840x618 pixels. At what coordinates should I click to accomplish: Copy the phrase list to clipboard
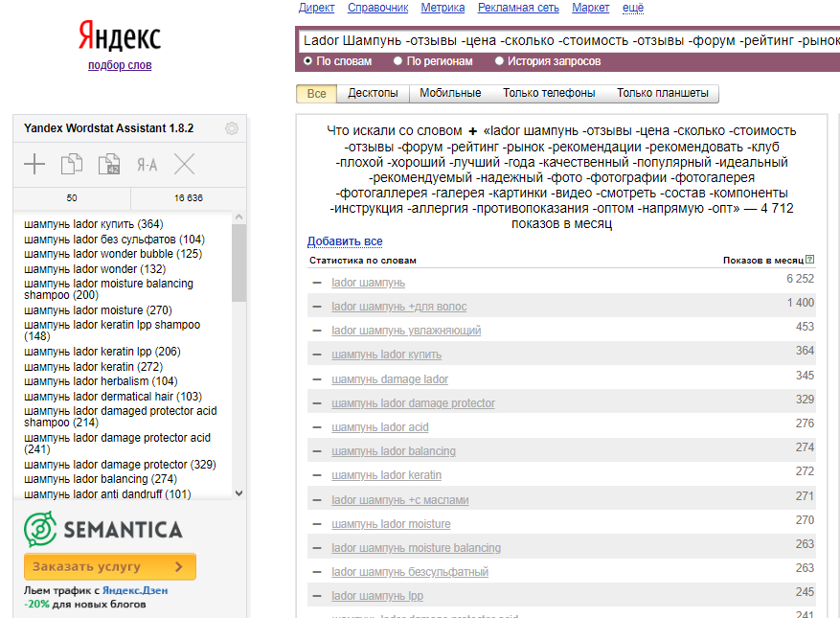pos(72,165)
